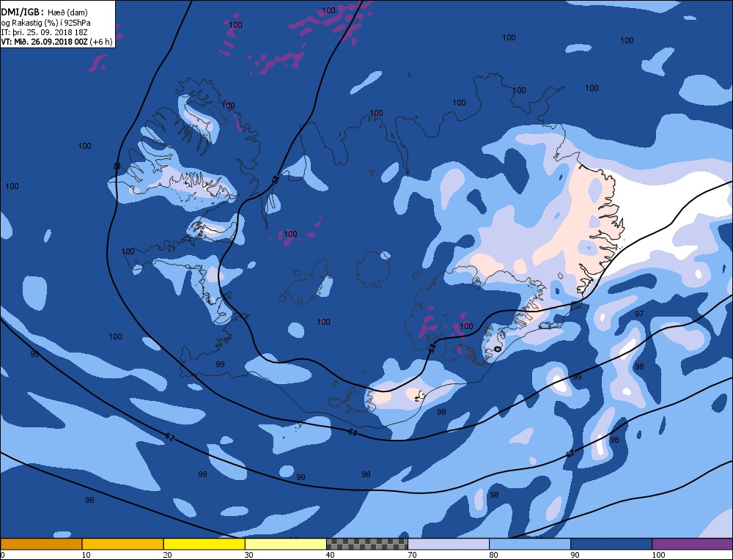
Task: Click the pale yellow 30–40 legend swatch
Action: click(285, 544)
